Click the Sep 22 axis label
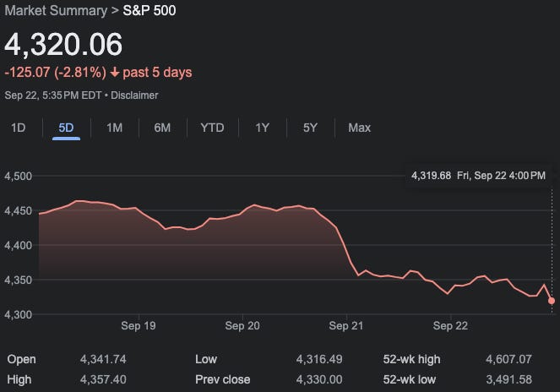The width and height of the screenshot is (560, 392). (x=450, y=325)
